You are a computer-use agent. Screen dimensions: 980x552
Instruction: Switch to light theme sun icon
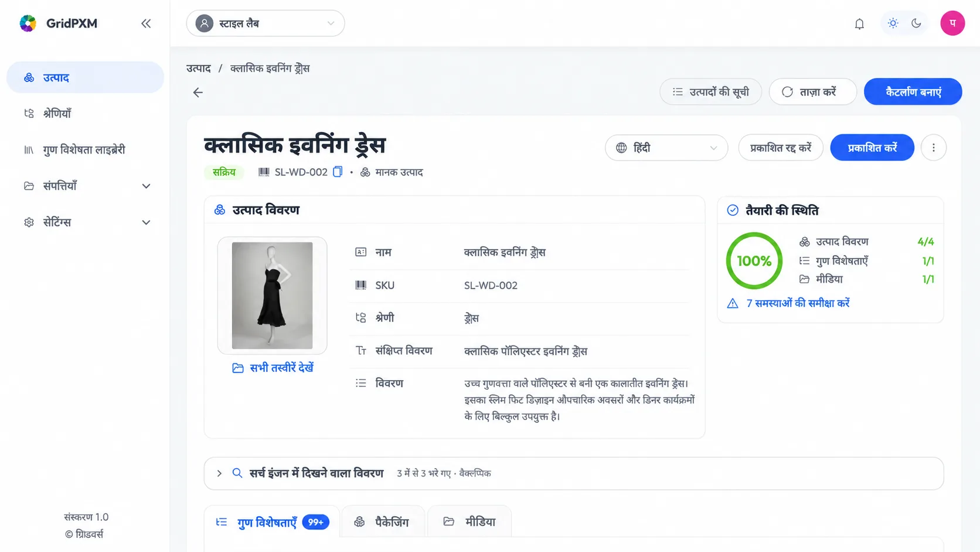[x=893, y=23]
